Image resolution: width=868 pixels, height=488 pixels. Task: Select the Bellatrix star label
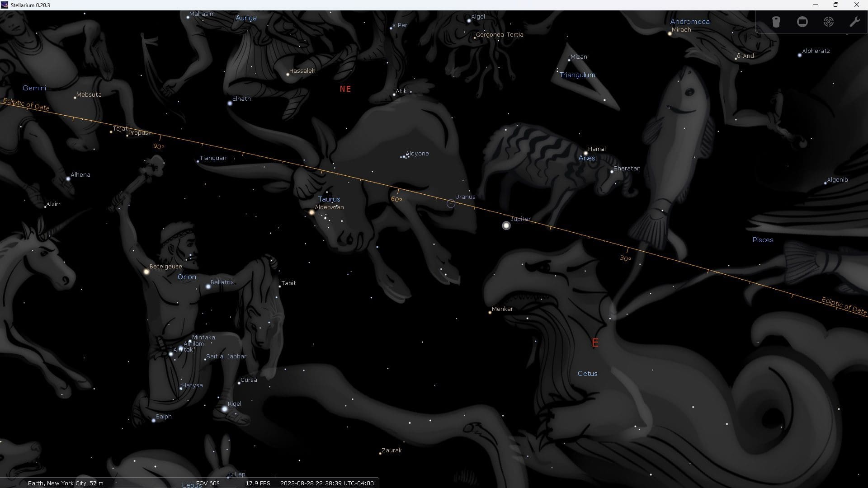coord(222,282)
